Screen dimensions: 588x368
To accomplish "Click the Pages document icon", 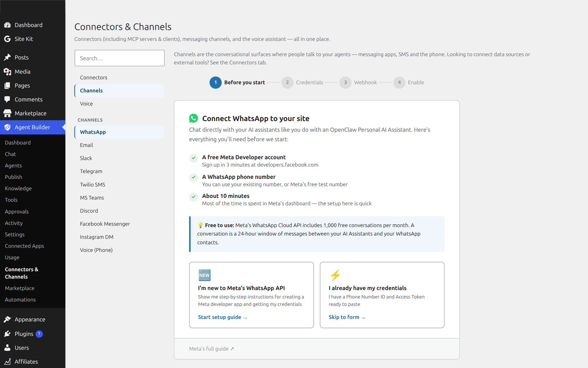I will point(7,86).
